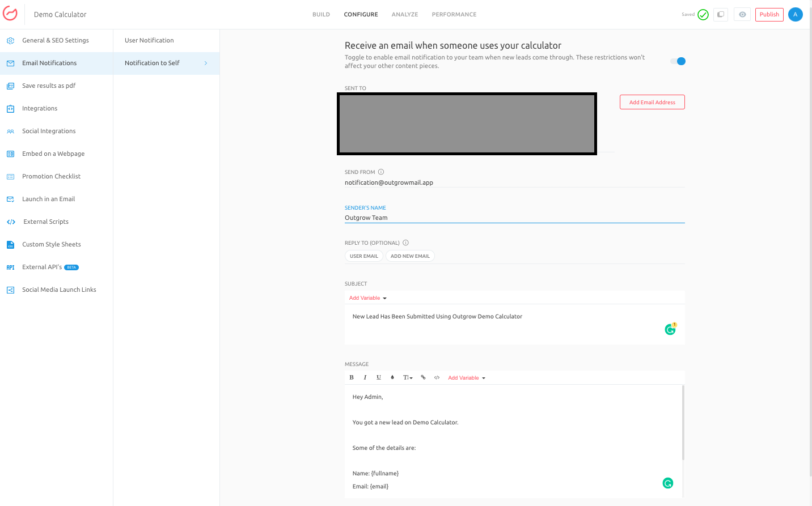
Task: Toggle email notification to self switch
Action: [678, 61]
